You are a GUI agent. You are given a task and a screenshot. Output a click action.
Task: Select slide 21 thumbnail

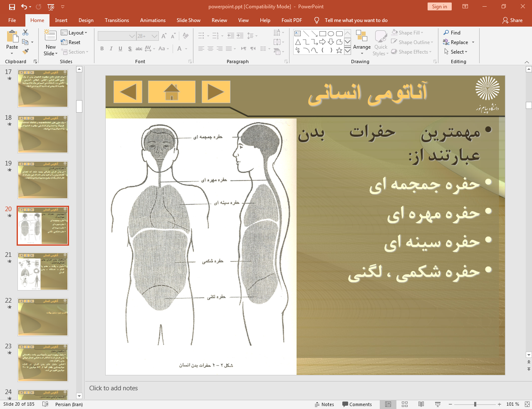coord(43,271)
